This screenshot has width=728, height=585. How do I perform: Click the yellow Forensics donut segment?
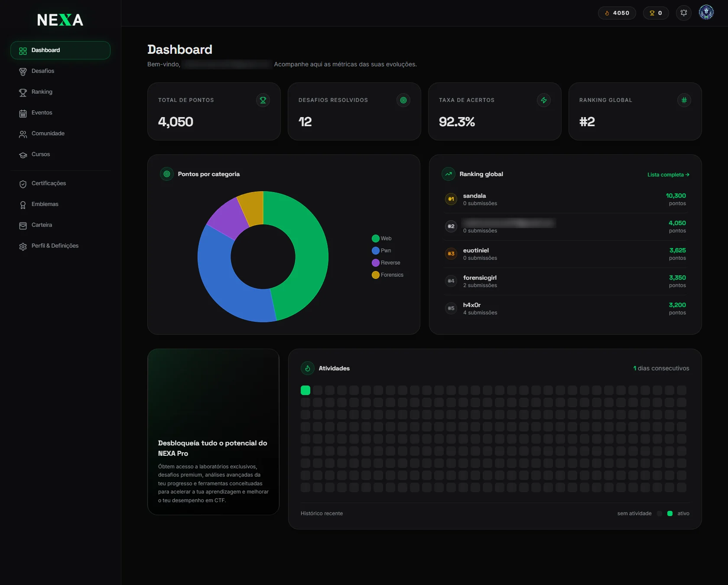tap(253, 209)
